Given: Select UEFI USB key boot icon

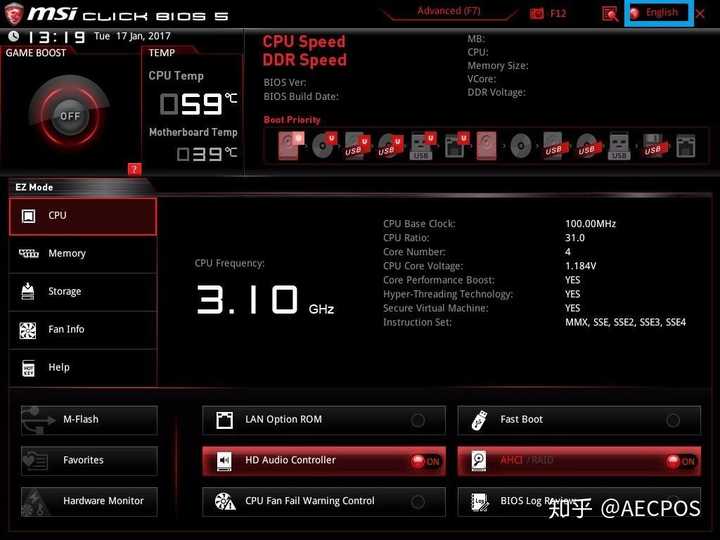Looking at the screenshot, I should click(x=423, y=146).
